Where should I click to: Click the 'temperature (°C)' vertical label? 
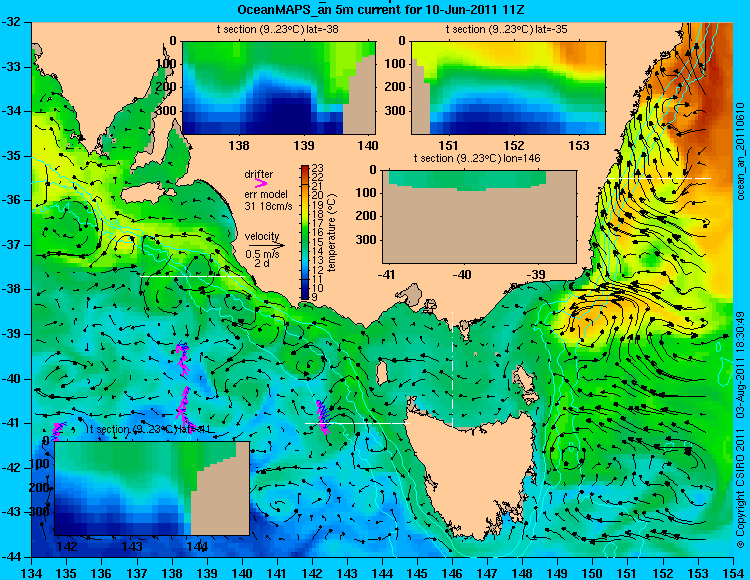click(x=332, y=233)
